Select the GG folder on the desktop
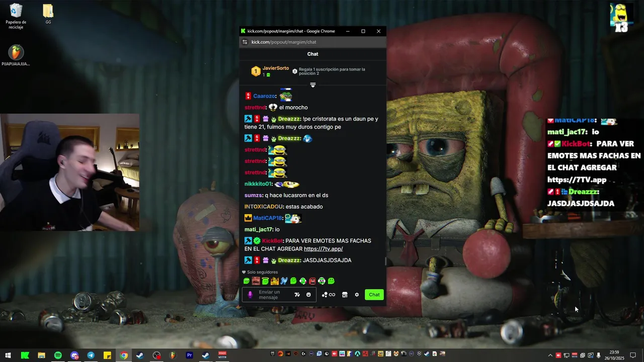644x362 pixels. [x=48, y=14]
